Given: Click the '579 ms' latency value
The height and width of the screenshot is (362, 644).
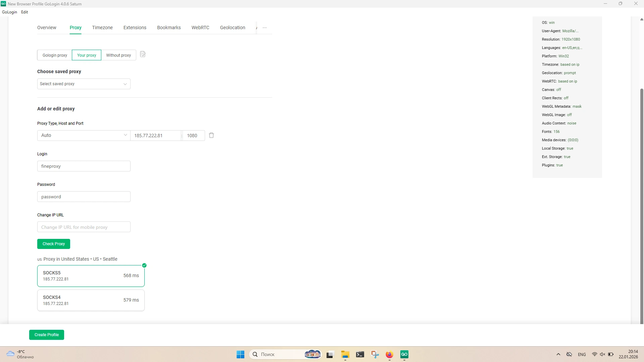Looking at the screenshot, I should (131, 300).
